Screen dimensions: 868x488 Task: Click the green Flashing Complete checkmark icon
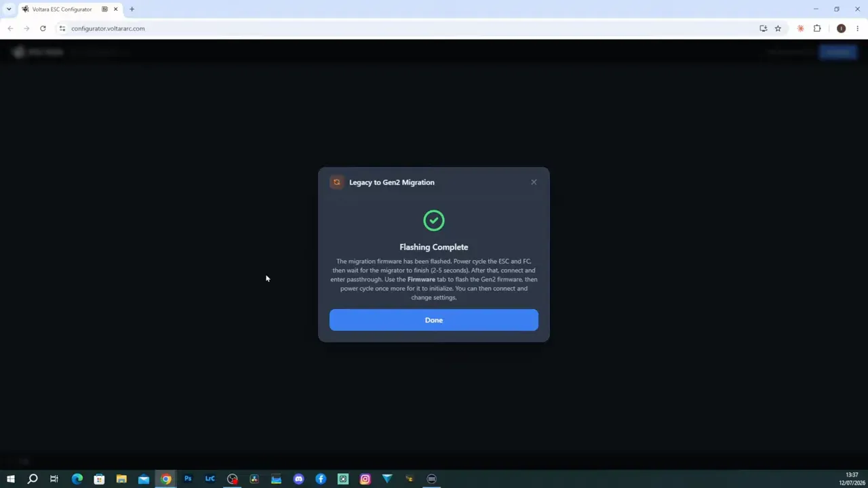(434, 220)
